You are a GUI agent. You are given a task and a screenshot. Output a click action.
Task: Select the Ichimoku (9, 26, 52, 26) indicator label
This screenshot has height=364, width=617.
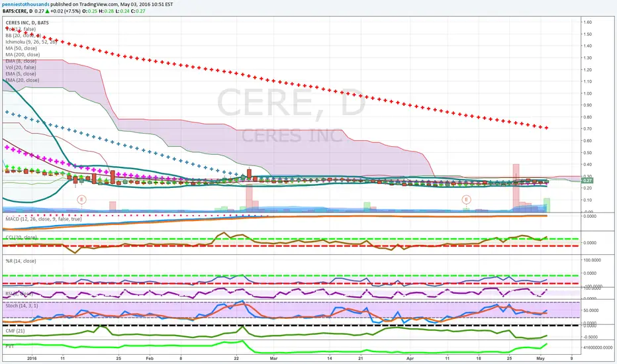point(31,42)
